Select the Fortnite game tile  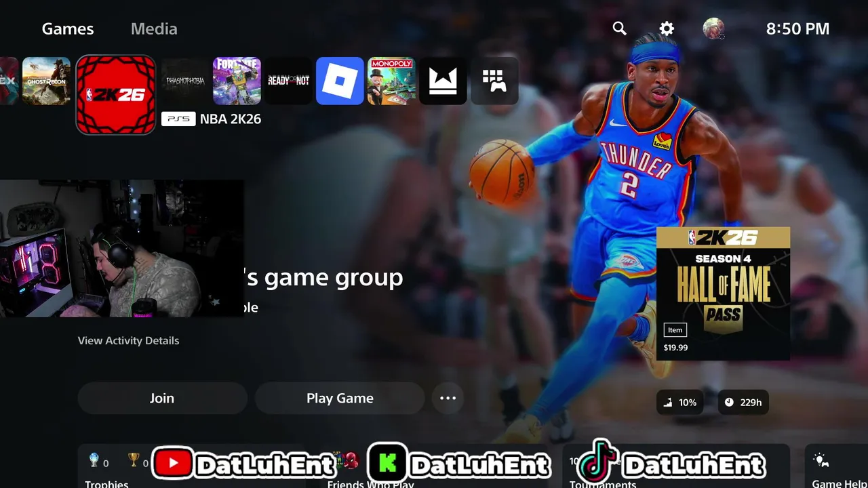(237, 81)
